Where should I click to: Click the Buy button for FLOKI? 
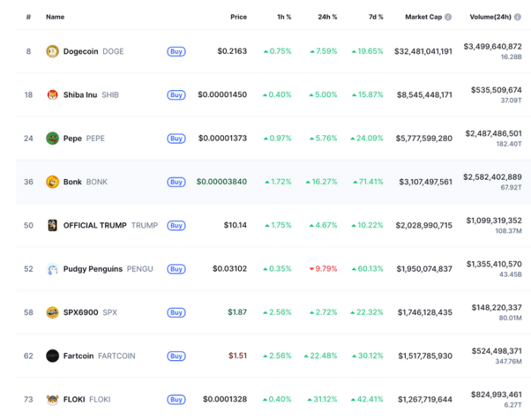click(x=176, y=400)
